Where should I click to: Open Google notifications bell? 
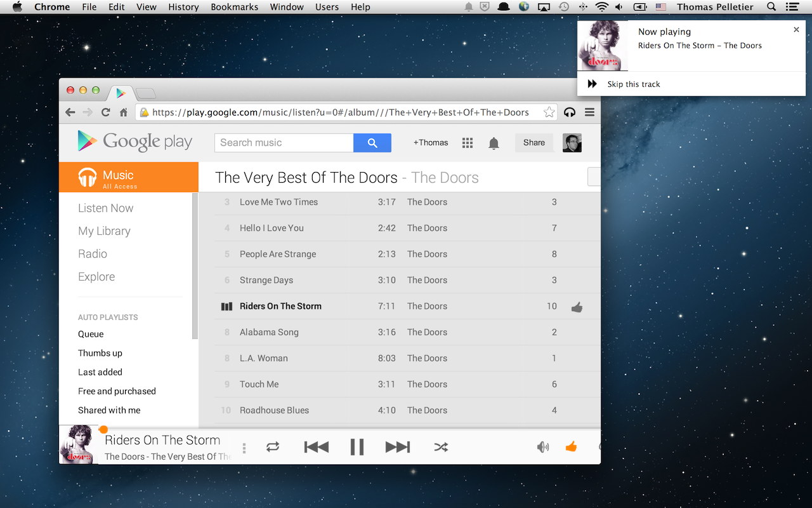coord(494,143)
